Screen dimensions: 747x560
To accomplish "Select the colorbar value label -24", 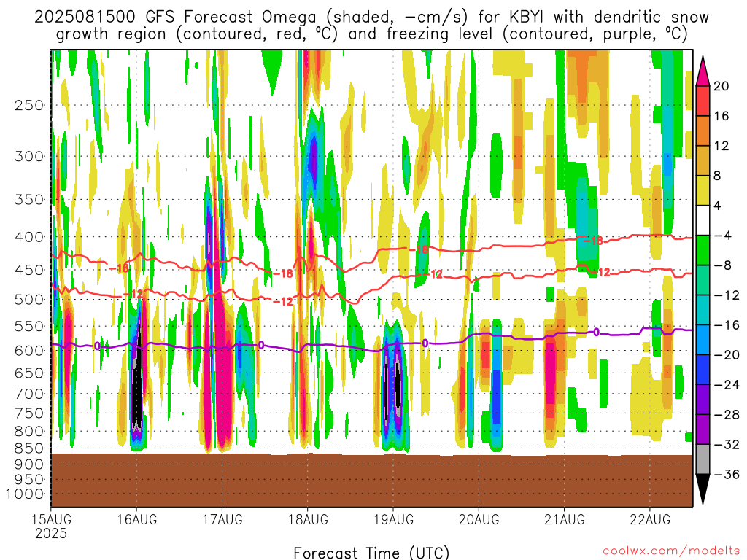I will tap(726, 385).
